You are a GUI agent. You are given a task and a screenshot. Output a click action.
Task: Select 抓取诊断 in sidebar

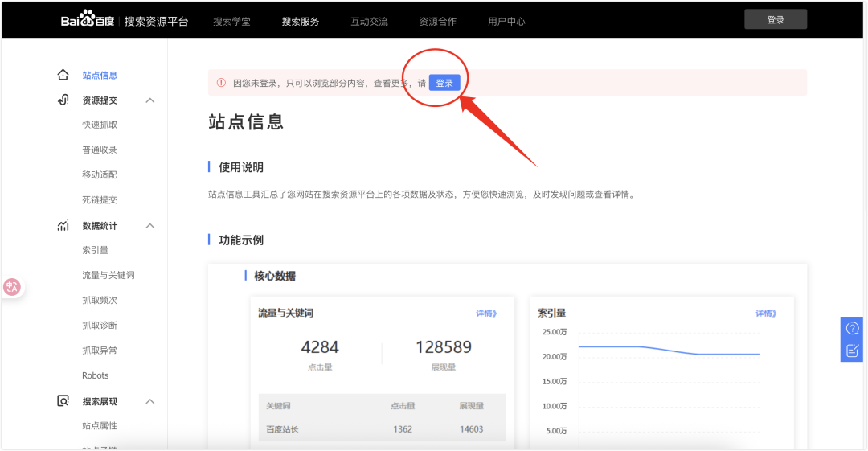click(100, 325)
